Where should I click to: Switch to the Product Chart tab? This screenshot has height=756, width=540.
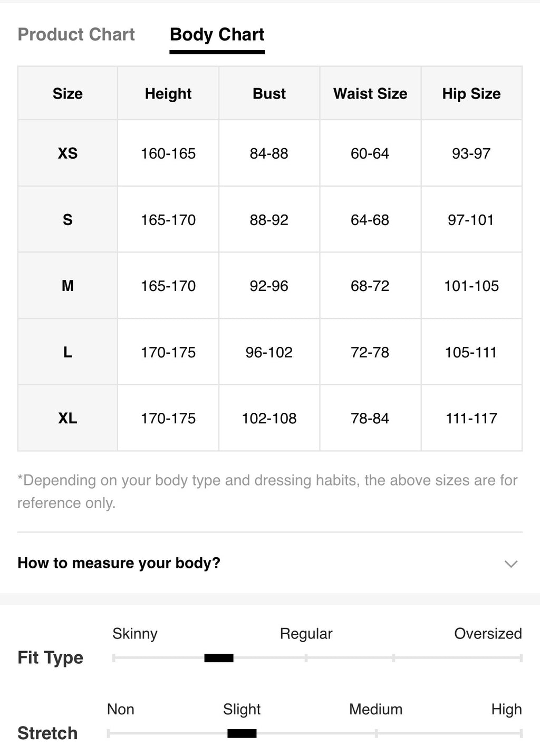tap(76, 35)
